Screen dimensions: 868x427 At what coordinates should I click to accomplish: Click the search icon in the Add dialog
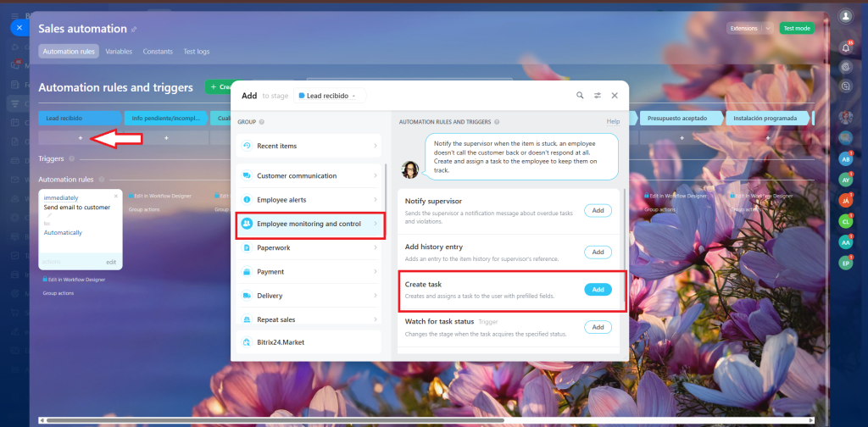point(580,96)
